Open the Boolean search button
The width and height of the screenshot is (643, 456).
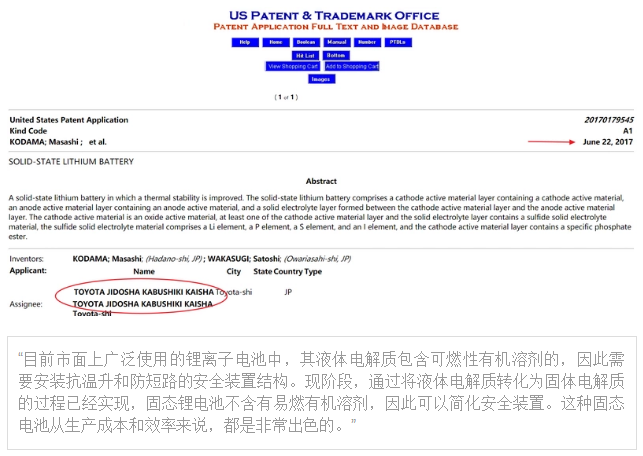305,43
